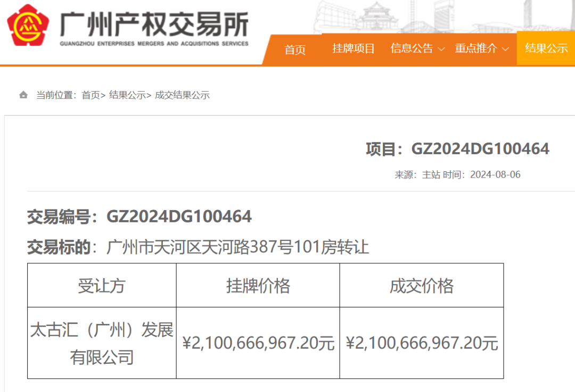Select the 结果公示 highlighted navigation tab
This screenshot has height=392, width=575.
coord(546,48)
